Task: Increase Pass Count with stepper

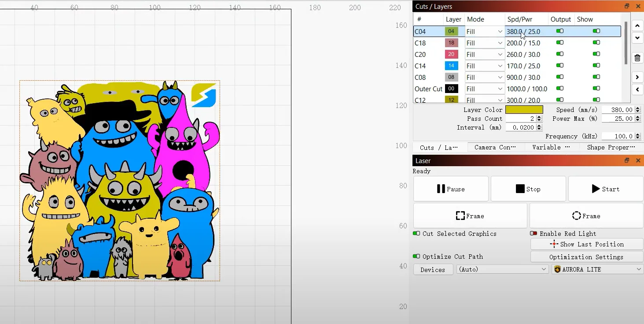Action: pos(539,117)
